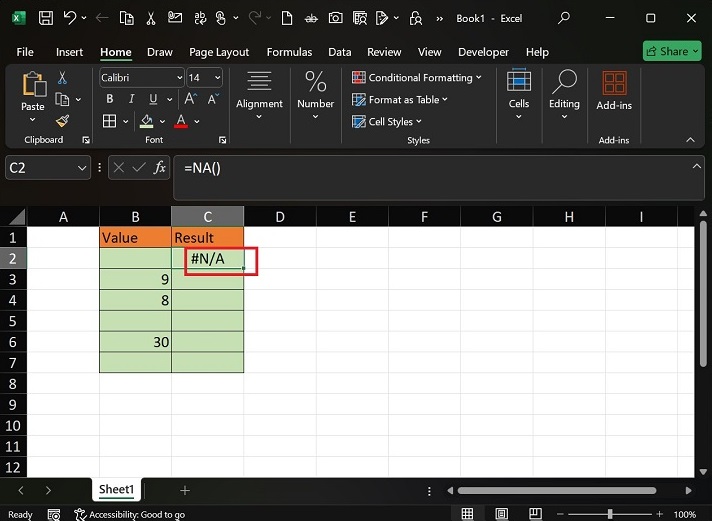Open the Calibri font name dropdown

pyautogui.click(x=179, y=78)
